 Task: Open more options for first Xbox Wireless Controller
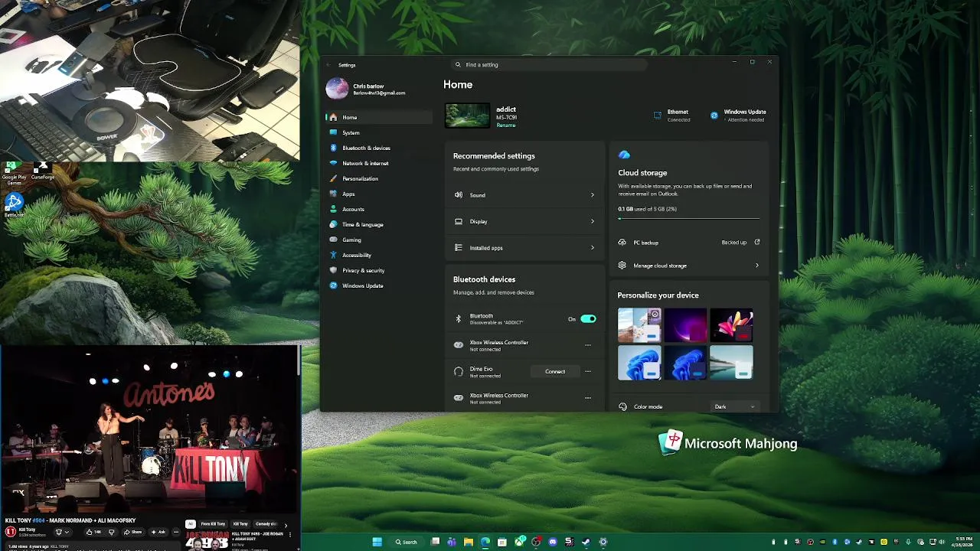pyautogui.click(x=588, y=345)
